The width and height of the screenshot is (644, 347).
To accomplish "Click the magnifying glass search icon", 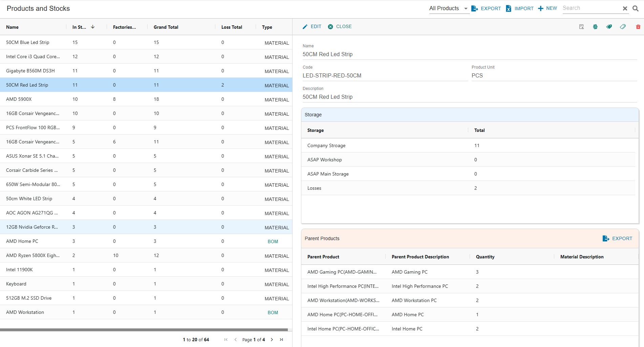I will pos(636,8).
